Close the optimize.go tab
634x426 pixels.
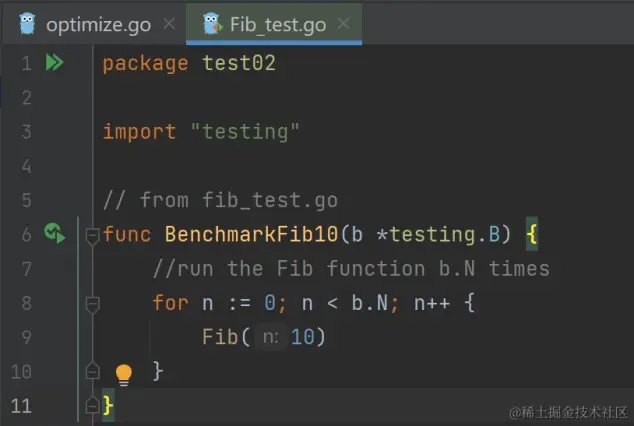click(x=168, y=24)
